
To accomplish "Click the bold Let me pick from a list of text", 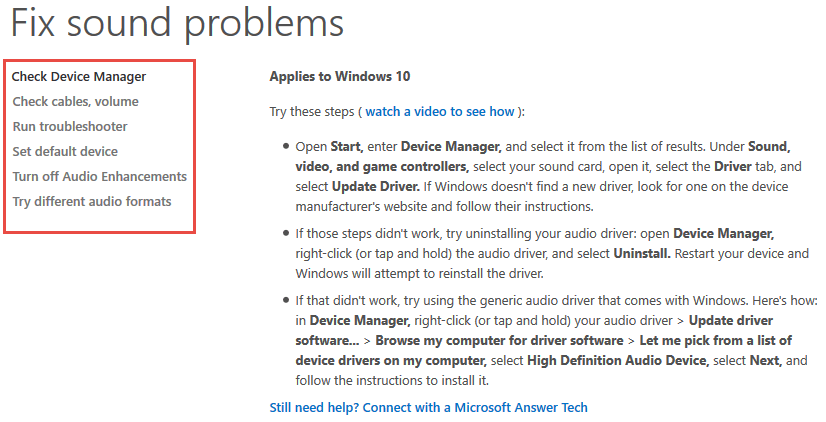I will pos(715,340).
